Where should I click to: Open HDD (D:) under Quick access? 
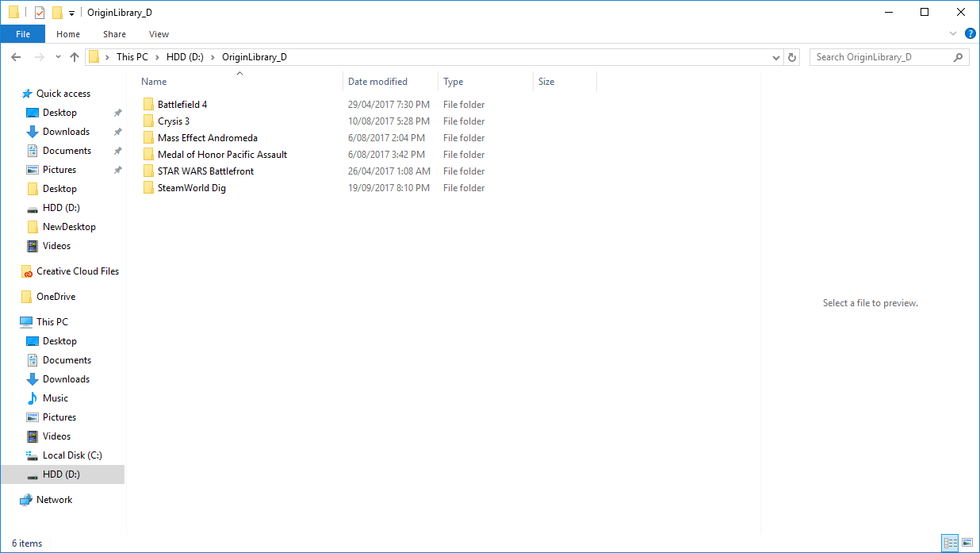click(x=61, y=208)
